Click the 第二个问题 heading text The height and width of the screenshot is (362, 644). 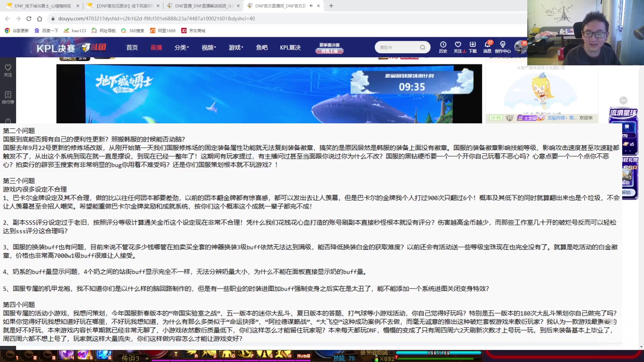(19, 131)
